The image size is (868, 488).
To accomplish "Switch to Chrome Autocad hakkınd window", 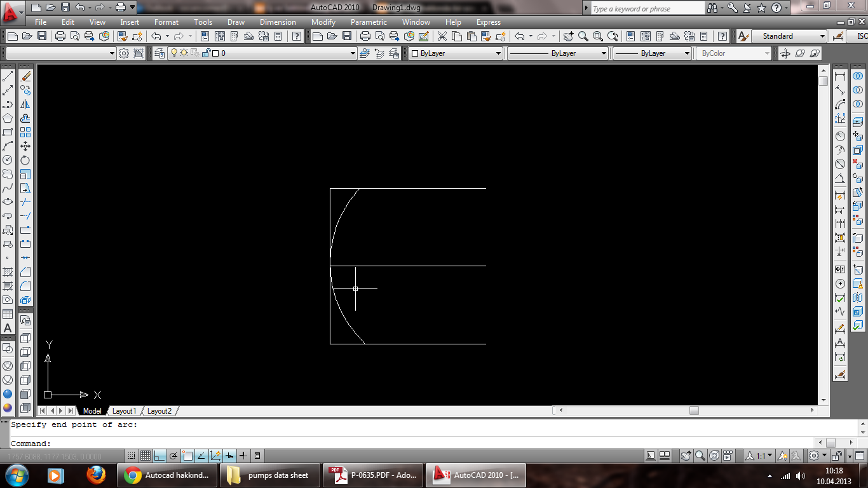I will [x=167, y=475].
